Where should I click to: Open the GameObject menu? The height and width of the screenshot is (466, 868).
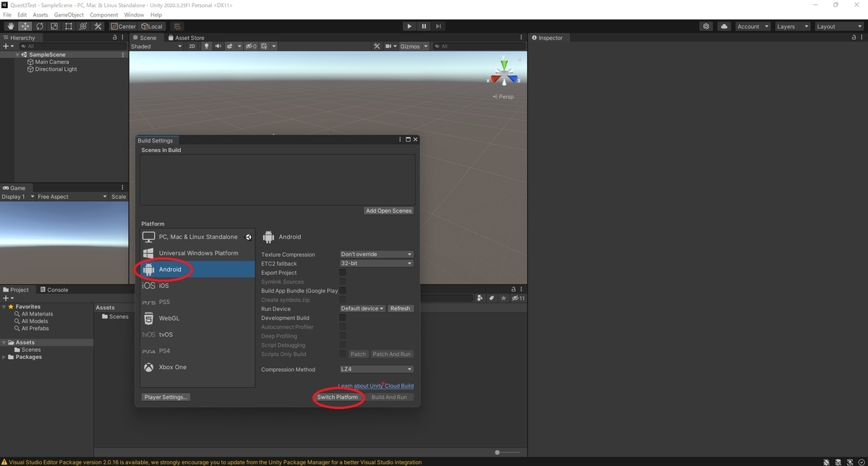[69, 14]
